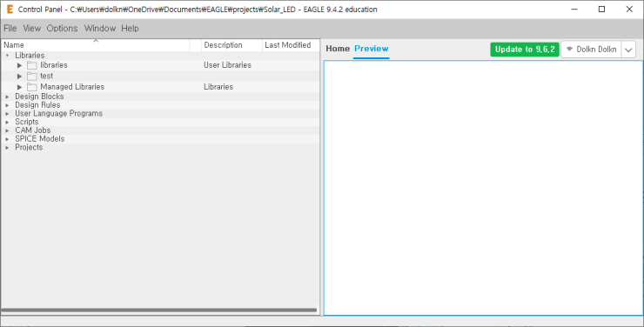
Task: Select the CAM Jobs tree item
Action: click(33, 130)
